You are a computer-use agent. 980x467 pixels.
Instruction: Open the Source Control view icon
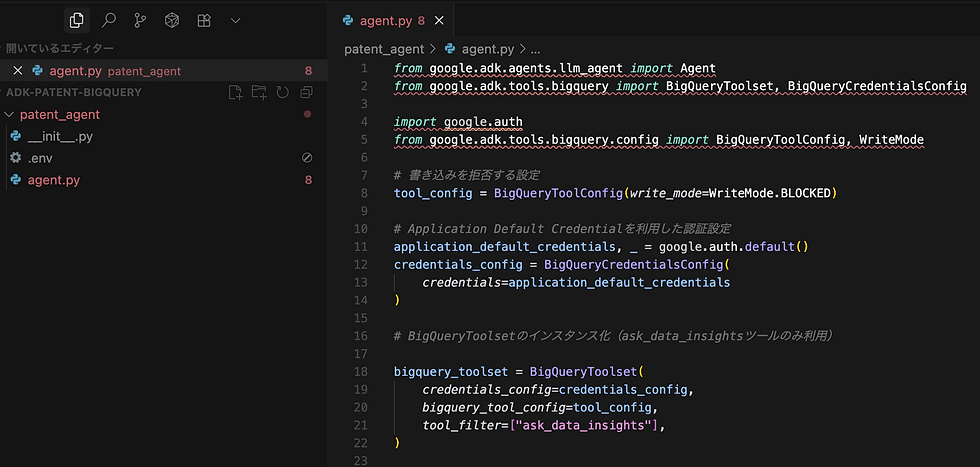tap(140, 21)
